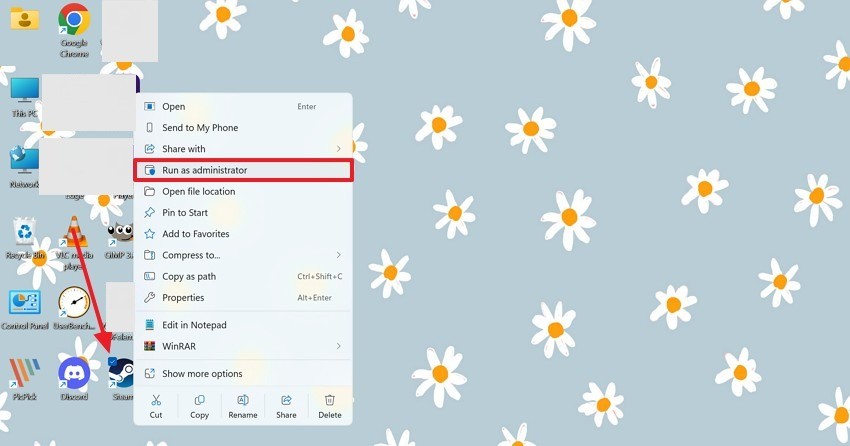This screenshot has height=446, width=850.
Task: Select the Control Panel desktop icon
Action: (x=25, y=310)
